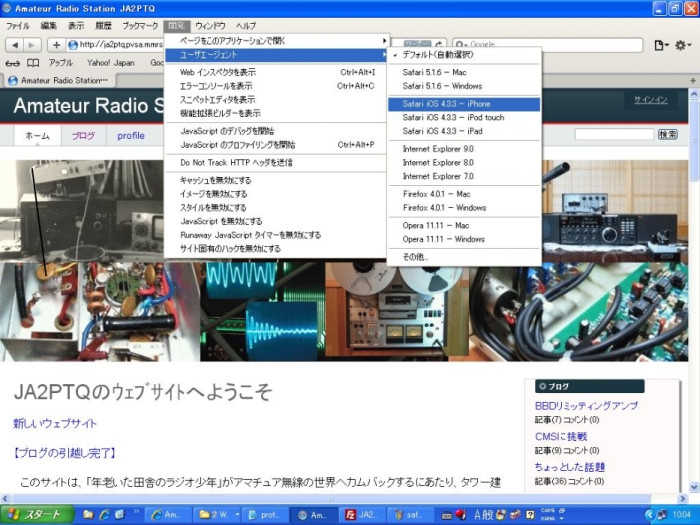Toggle スタイルを無効にする
Viewport: 700px width, 525px height.
(x=276, y=208)
